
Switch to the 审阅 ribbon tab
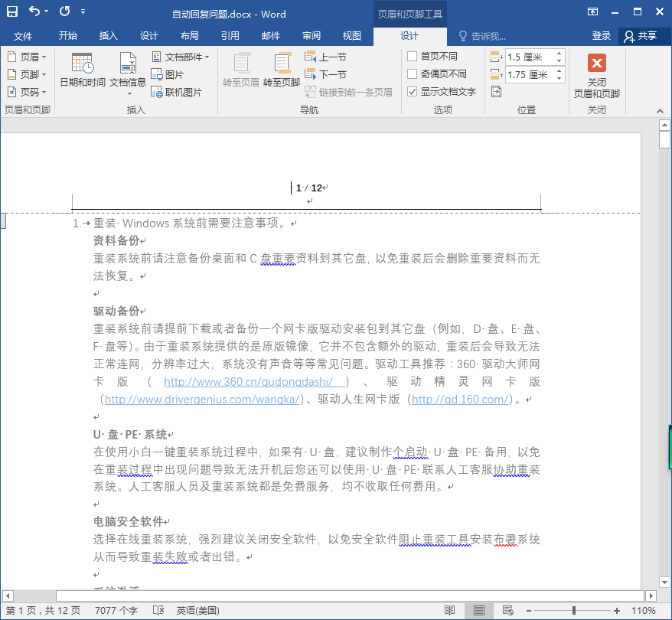tap(311, 35)
